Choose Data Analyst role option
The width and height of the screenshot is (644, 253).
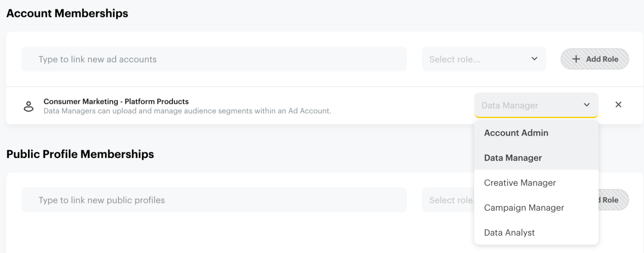click(509, 232)
